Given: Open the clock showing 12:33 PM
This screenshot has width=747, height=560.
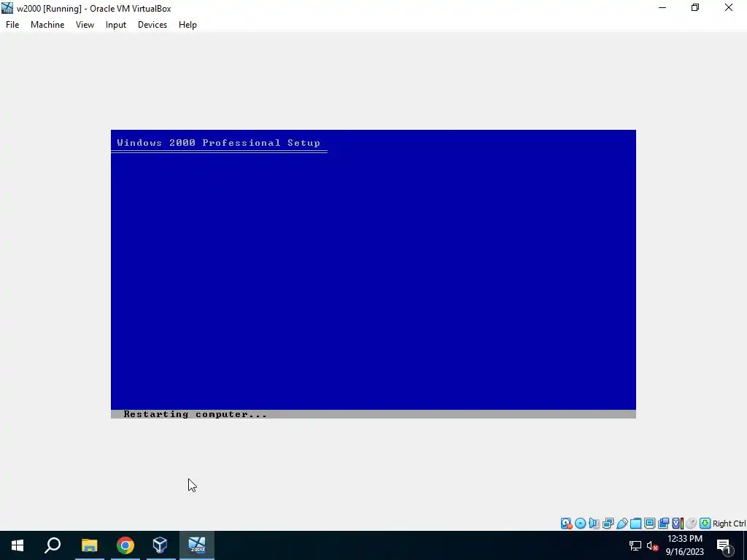Looking at the screenshot, I should pos(684,545).
